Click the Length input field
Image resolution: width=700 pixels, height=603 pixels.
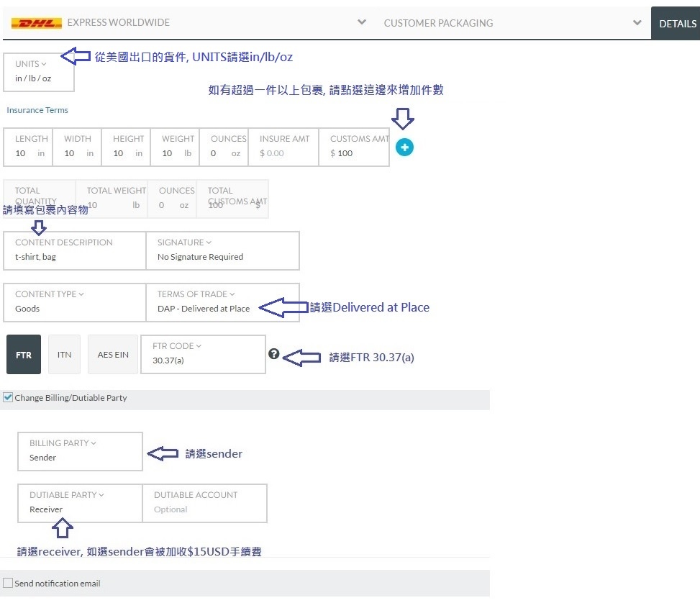[28, 148]
